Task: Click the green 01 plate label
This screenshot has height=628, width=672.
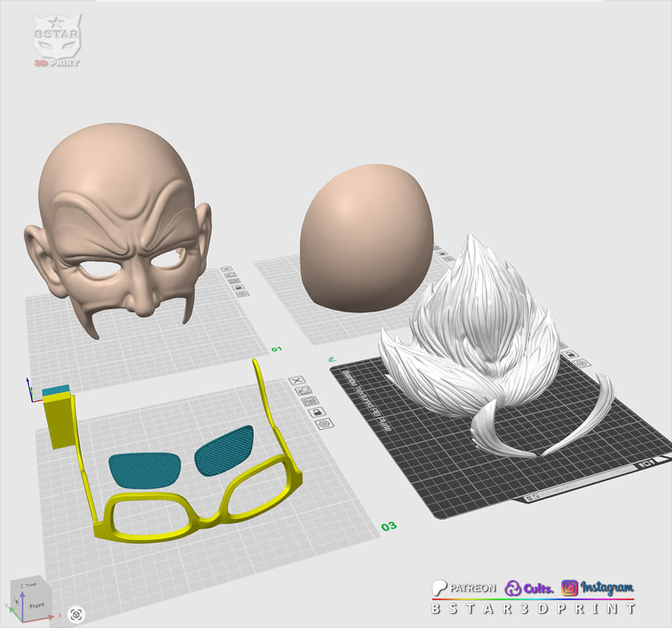Action: coord(277,349)
